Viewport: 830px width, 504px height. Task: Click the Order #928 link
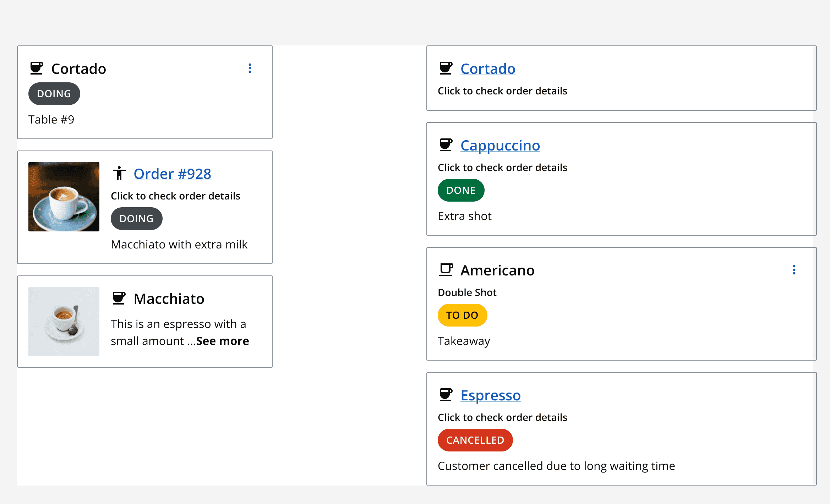(172, 173)
